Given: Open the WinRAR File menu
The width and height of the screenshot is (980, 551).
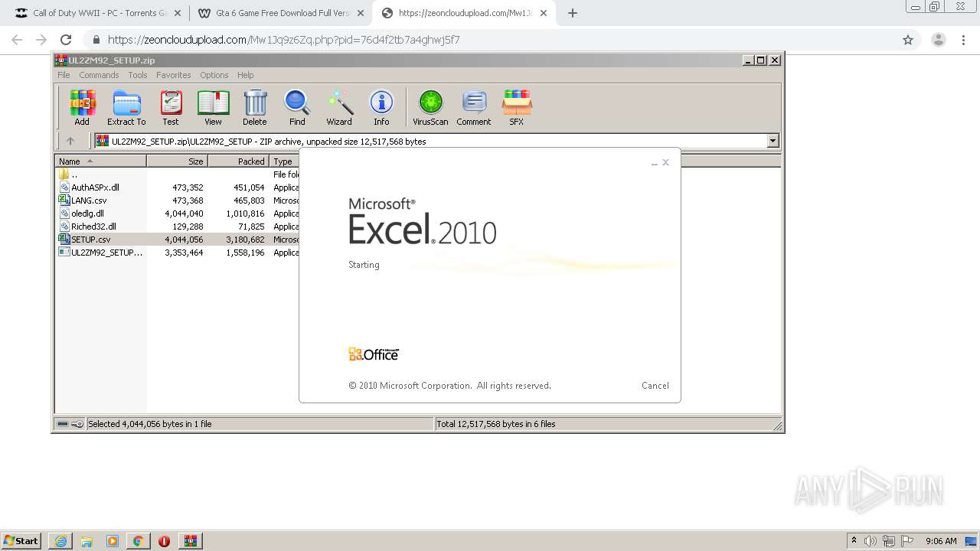Looking at the screenshot, I should (x=64, y=75).
